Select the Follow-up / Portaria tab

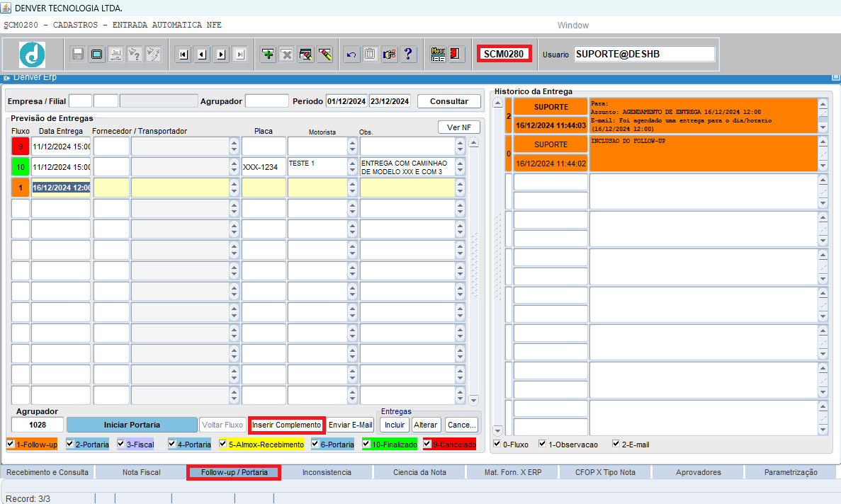coord(234,472)
